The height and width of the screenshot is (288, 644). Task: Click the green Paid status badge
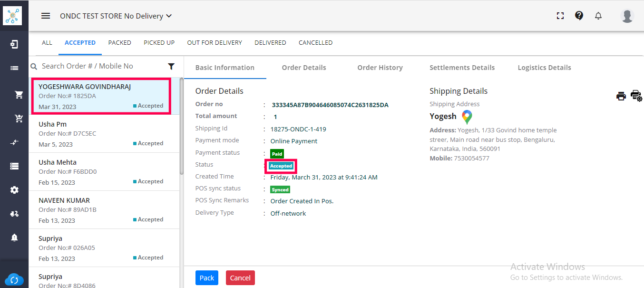point(277,154)
